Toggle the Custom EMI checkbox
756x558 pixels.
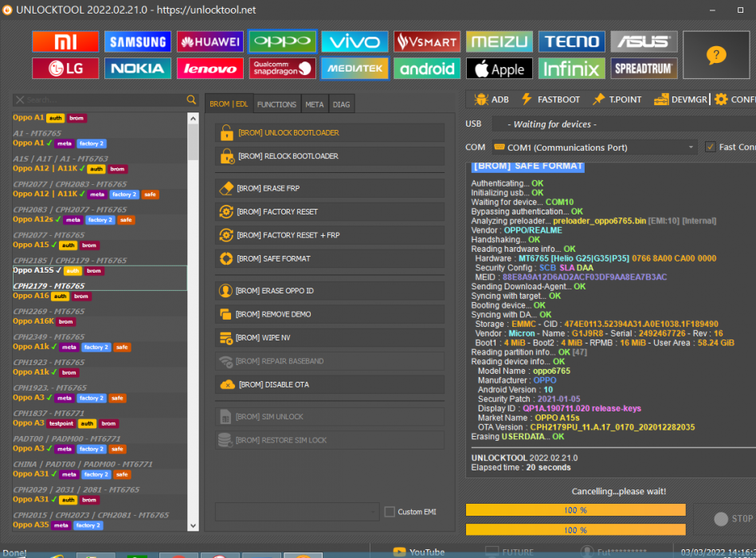(x=390, y=512)
